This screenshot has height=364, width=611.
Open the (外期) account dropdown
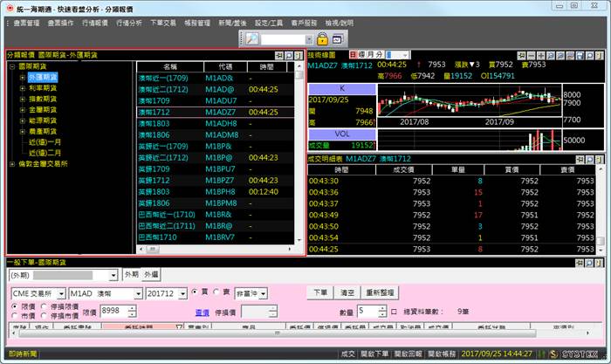(113, 275)
